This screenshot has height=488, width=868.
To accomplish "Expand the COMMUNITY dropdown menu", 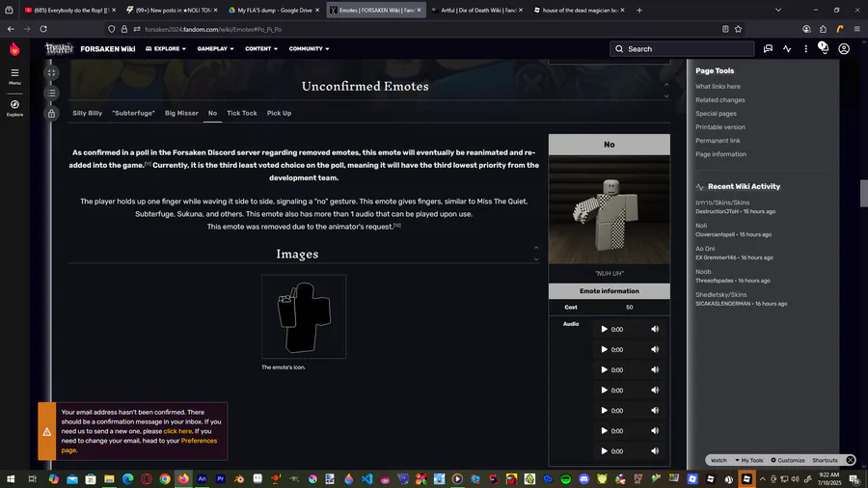I will pos(309,48).
